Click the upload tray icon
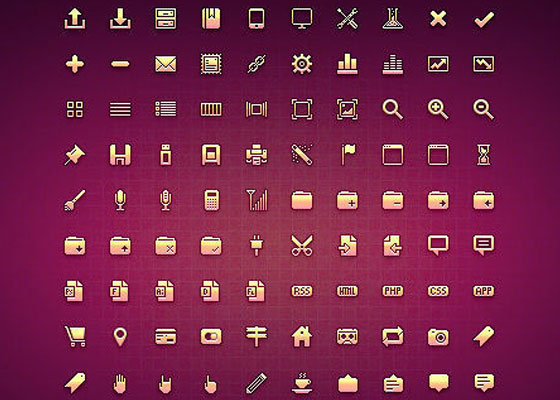 click(x=75, y=19)
